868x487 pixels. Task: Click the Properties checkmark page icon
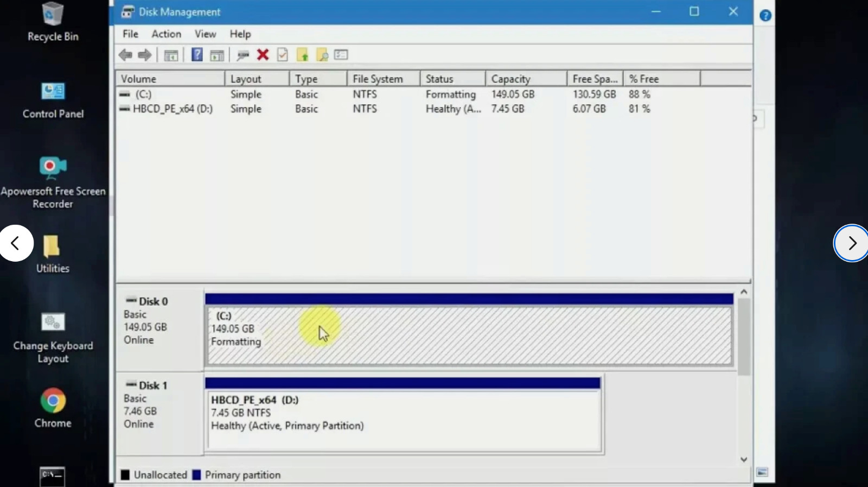coord(283,54)
